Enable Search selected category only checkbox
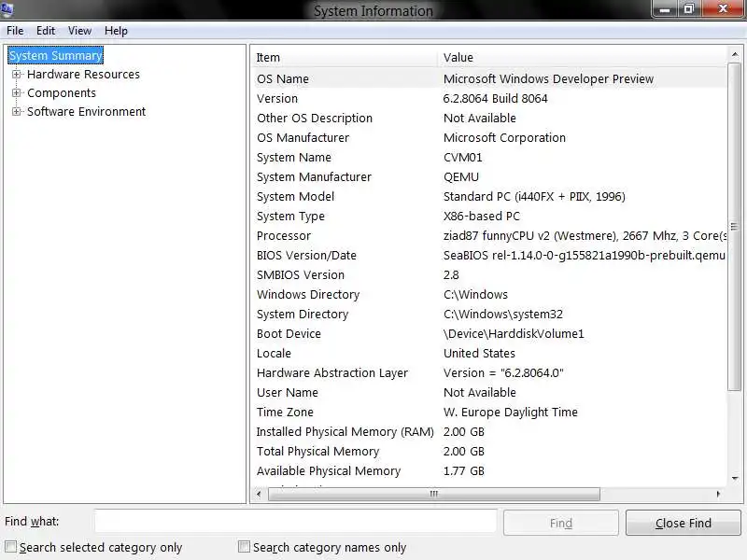 pyautogui.click(x=10, y=547)
